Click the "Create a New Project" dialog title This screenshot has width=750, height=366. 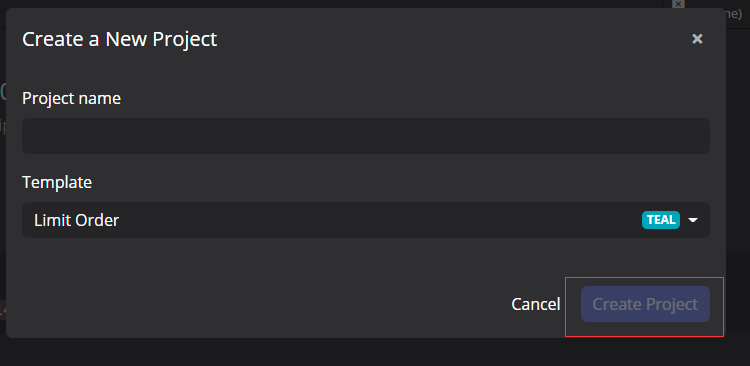120,39
